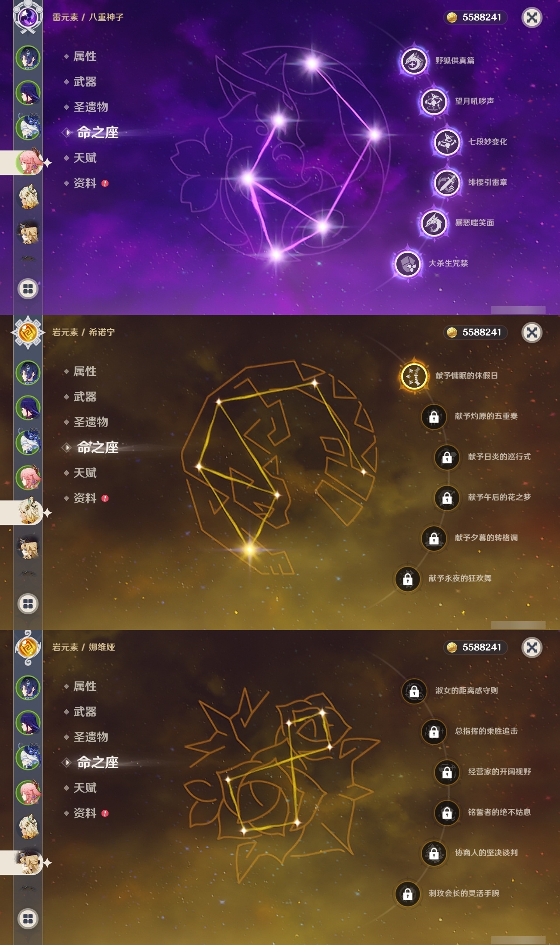Image resolution: width=560 pixels, height=945 pixels.
Task: Open the party grid button below 八重神子's sidebar
Action: 28,289
